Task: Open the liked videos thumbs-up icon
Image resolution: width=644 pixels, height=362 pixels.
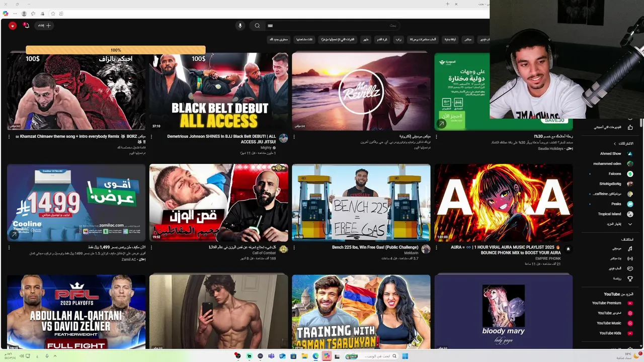Action: click(x=630, y=127)
